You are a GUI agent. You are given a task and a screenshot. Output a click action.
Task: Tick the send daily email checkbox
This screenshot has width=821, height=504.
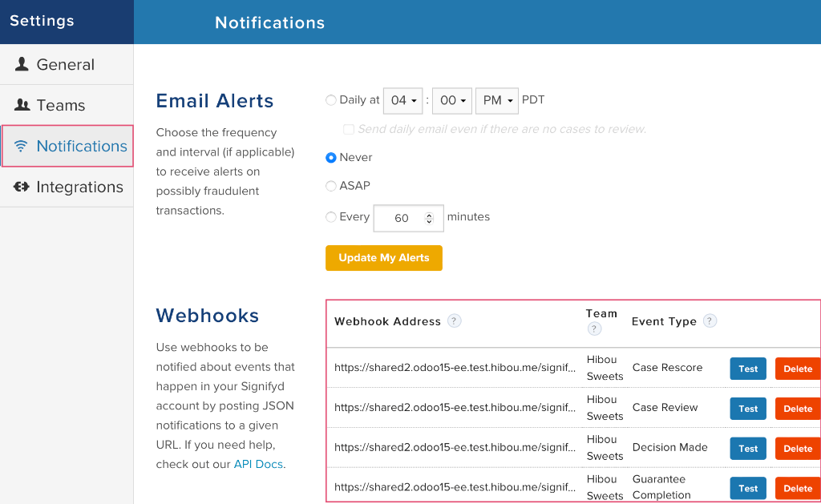click(349, 129)
